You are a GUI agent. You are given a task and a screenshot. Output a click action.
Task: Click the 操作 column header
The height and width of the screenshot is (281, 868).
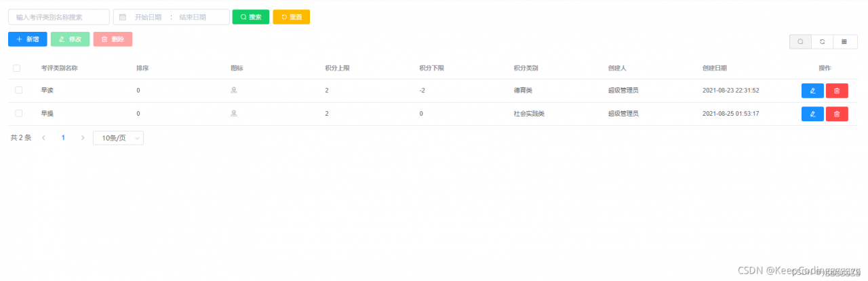point(825,68)
